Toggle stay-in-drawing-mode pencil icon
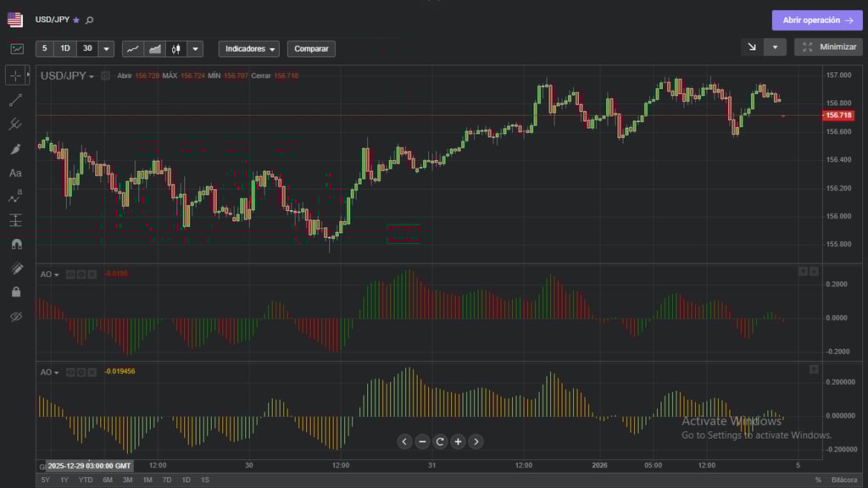 (16, 269)
